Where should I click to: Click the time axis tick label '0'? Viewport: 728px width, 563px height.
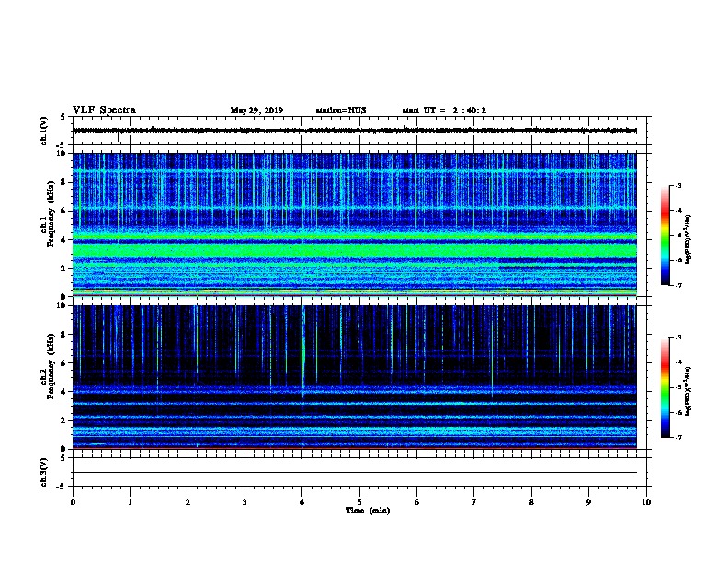point(73,502)
